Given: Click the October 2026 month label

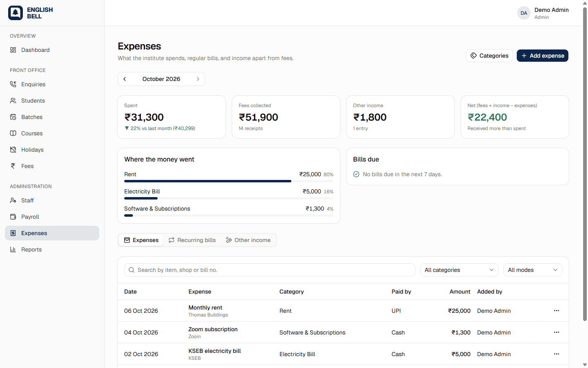Looking at the screenshot, I should tap(161, 79).
